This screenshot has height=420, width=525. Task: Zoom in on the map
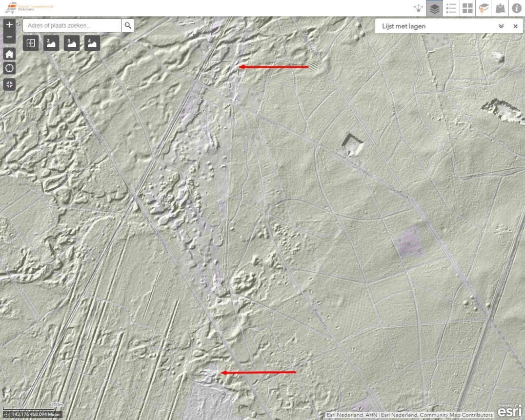click(x=9, y=25)
